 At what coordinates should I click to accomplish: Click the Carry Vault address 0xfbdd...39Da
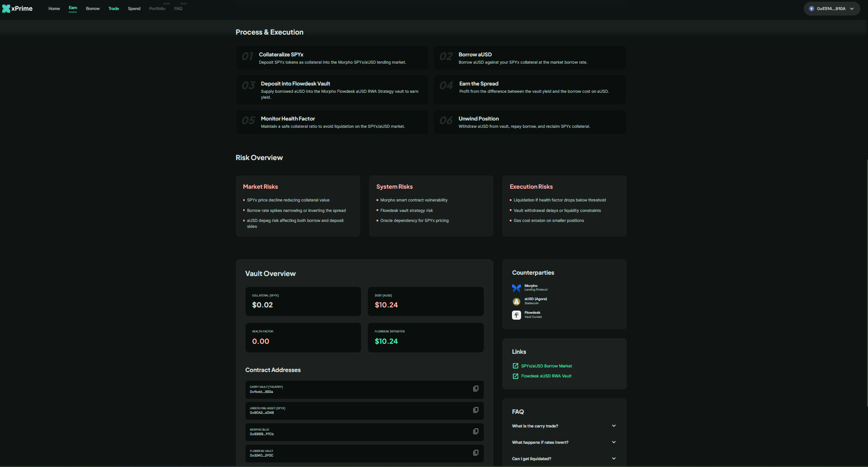261,392
